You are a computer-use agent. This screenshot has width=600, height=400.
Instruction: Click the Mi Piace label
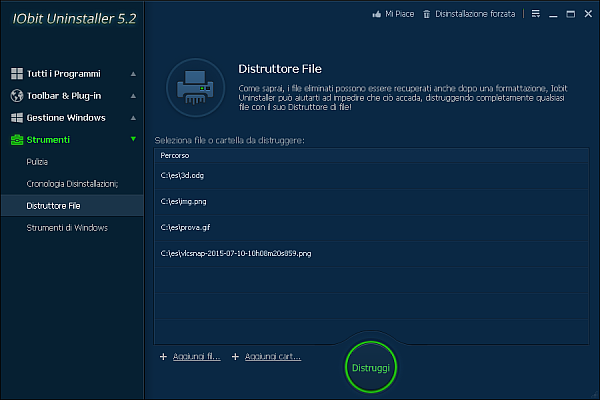tap(399, 14)
